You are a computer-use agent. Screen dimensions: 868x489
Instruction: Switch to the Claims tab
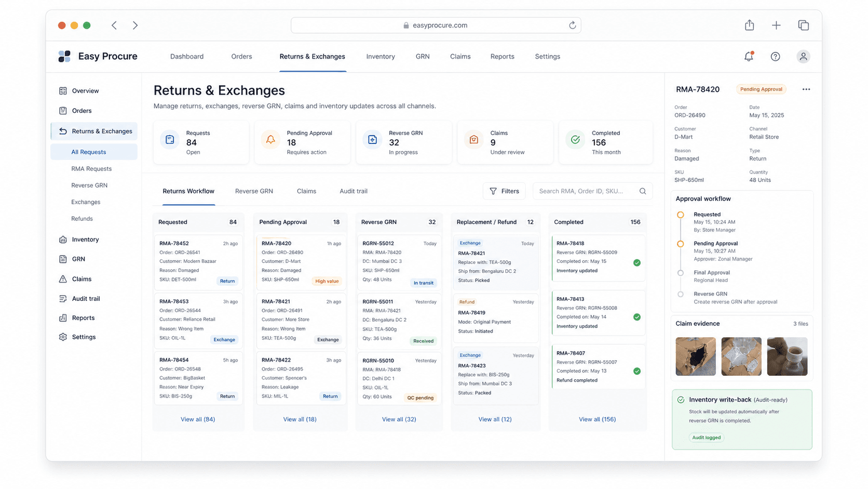[306, 191]
